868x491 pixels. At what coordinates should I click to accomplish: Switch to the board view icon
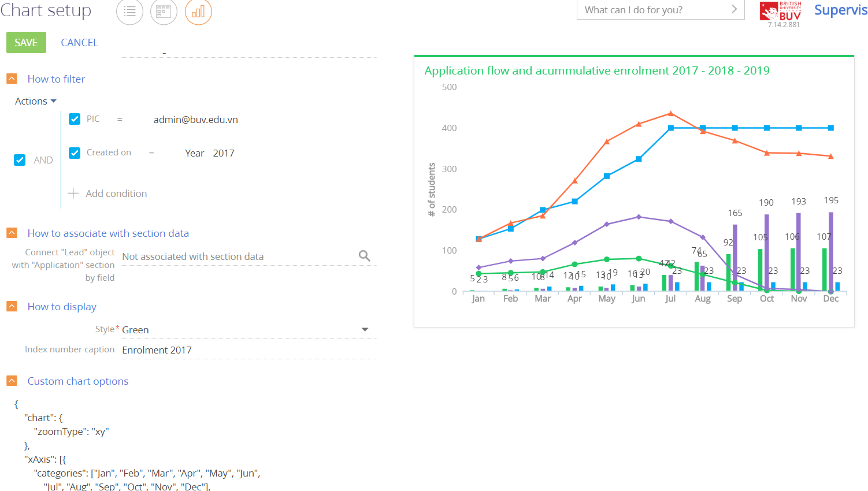point(164,12)
